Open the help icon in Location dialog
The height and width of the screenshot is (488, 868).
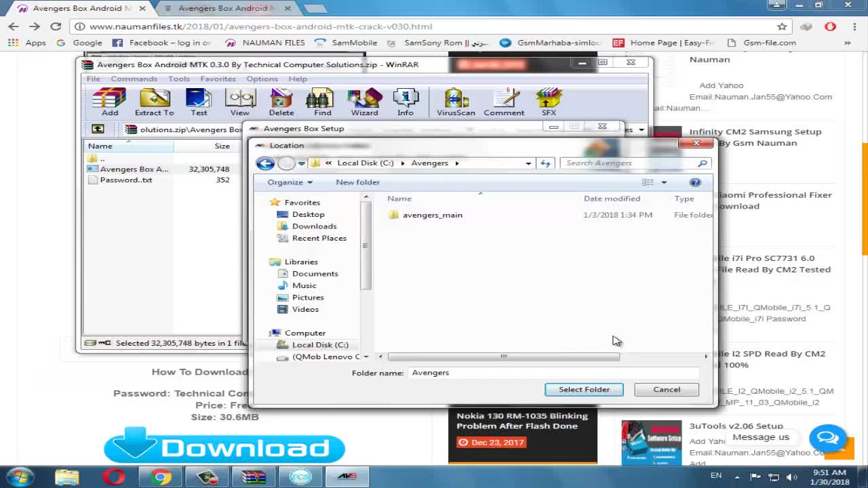pyautogui.click(x=695, y=182)
